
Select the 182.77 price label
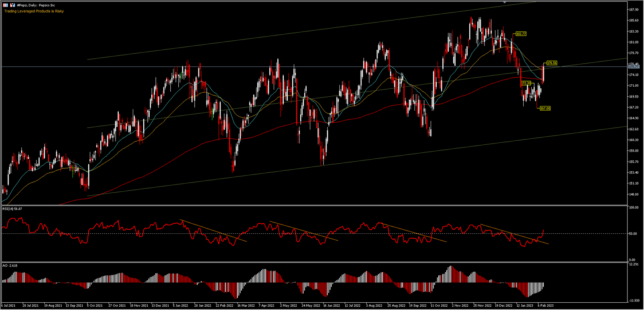click(521, 34)
